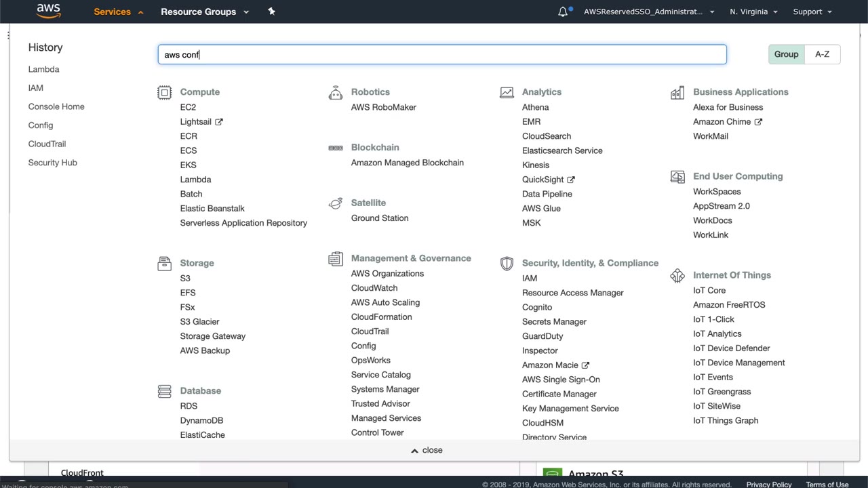
Task: Open Serverless Application Repository
Action: [x=243, y=223]
